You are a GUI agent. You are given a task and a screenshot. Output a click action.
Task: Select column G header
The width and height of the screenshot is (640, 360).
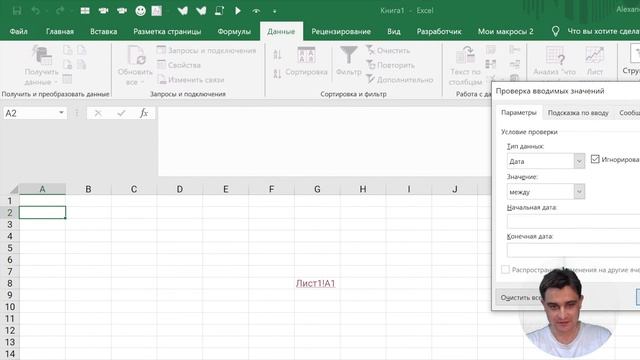[x=317, y=189]
